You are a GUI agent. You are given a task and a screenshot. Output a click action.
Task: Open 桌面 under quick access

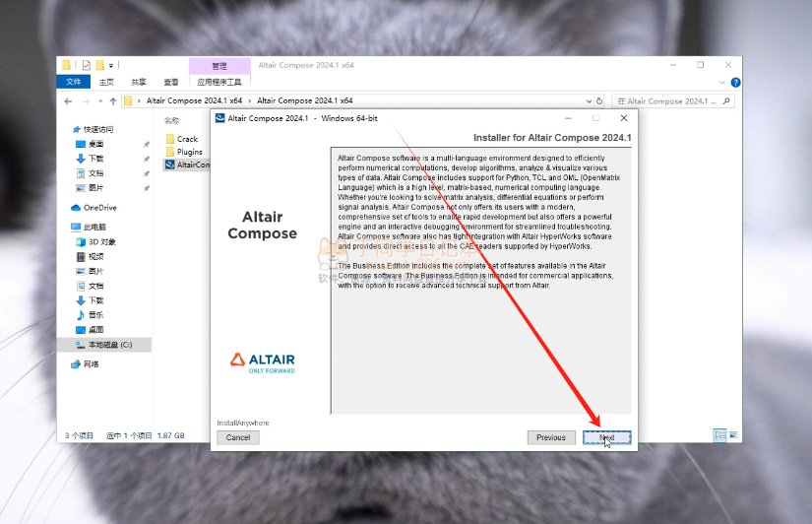click(91, 144)
